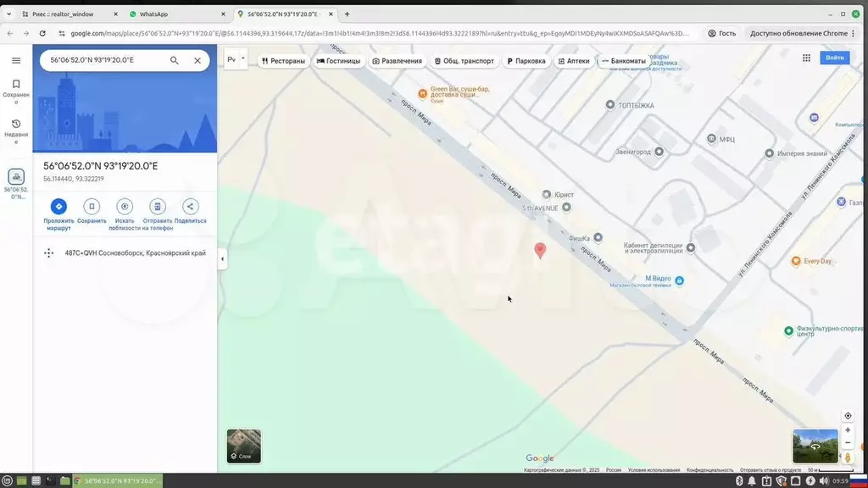868x488 pixels.
Task: Filter map by Парковка chip
Action: [x=526, y=61]
